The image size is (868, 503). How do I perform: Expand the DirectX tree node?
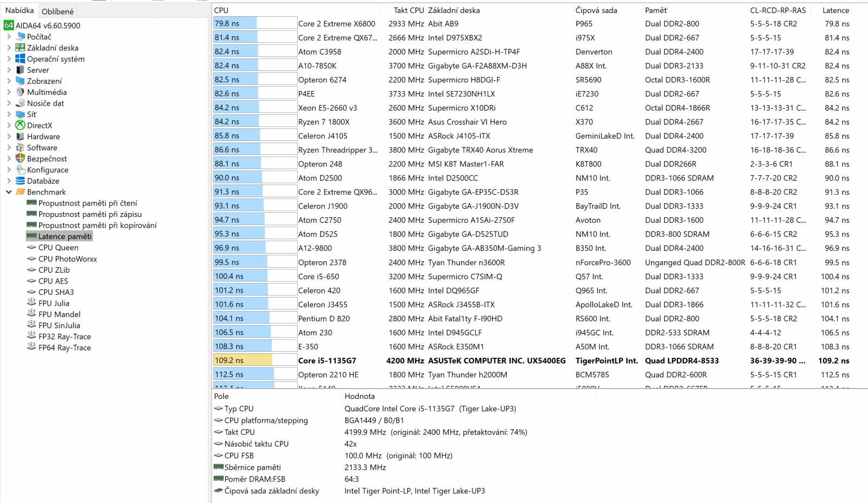click(9, 125)
